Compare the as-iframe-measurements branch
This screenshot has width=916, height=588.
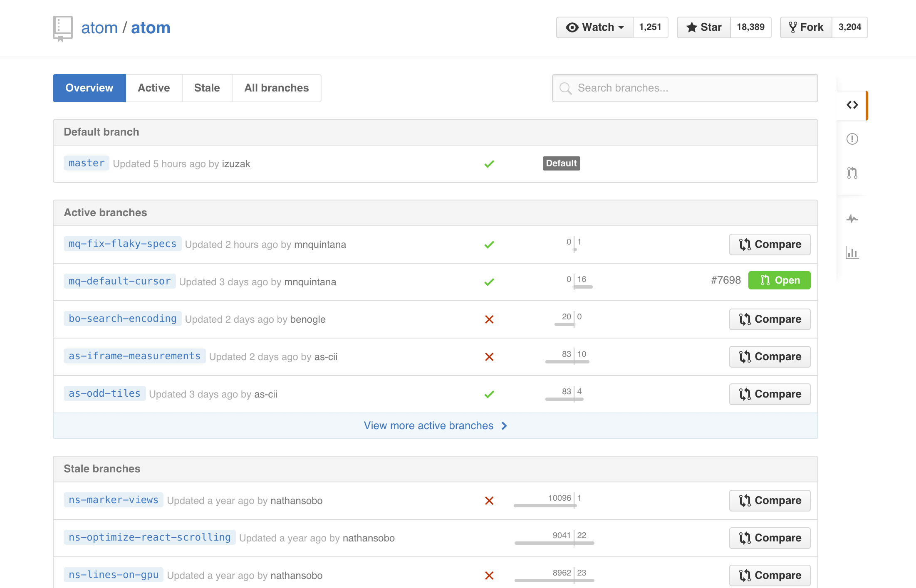click(770, 357)
